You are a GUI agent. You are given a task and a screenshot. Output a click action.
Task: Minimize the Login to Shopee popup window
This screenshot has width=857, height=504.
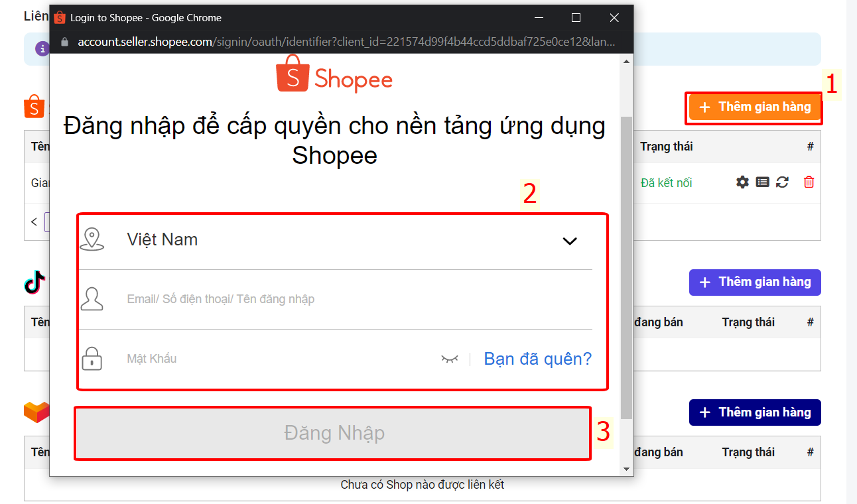coord(537,18)
